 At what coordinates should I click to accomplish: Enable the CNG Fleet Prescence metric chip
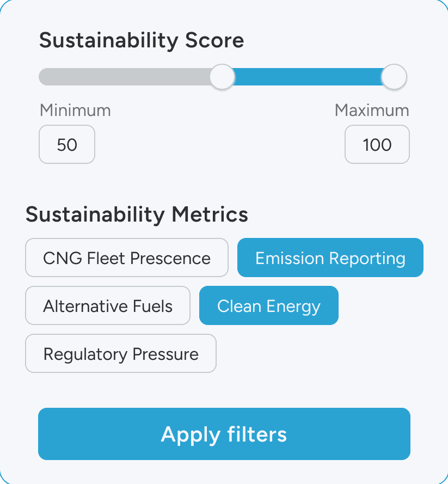point(127,258)
